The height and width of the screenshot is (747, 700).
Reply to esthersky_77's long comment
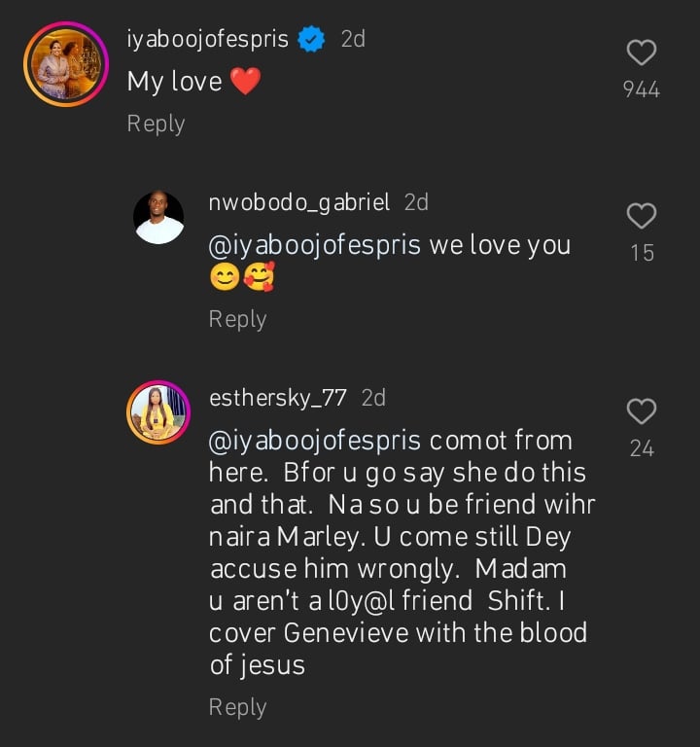[237, 707]
